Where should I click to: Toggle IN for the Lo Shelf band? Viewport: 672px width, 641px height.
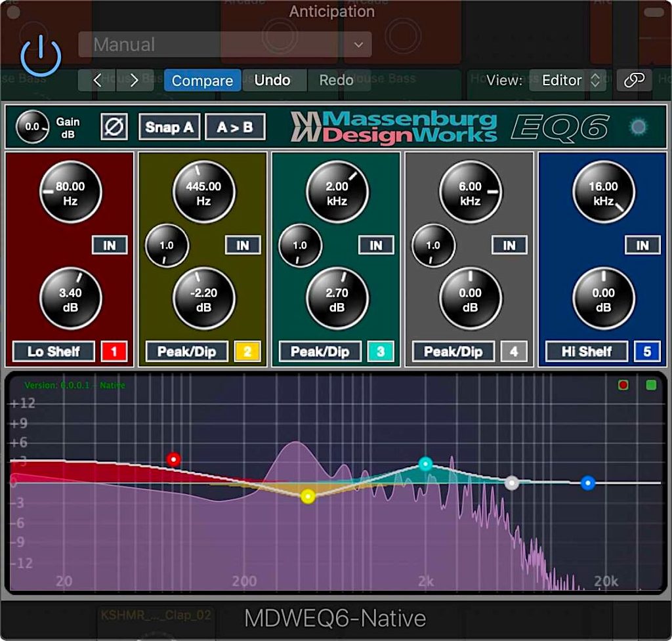[110, 245]
